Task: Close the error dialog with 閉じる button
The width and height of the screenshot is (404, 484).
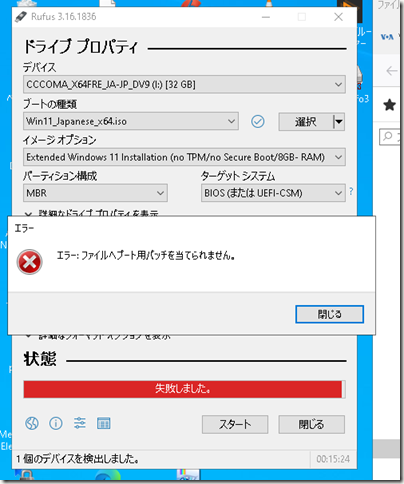Action: (x=329, y=314)
